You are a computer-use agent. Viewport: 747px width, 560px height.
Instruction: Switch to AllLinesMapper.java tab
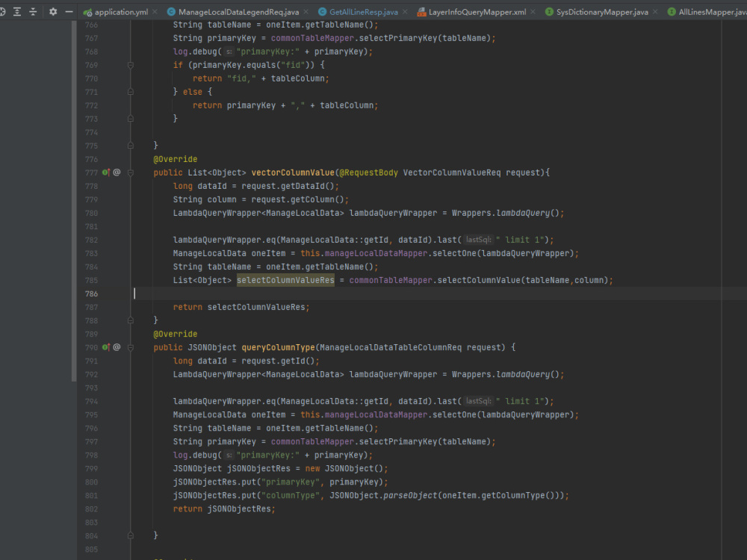(713, 12)
